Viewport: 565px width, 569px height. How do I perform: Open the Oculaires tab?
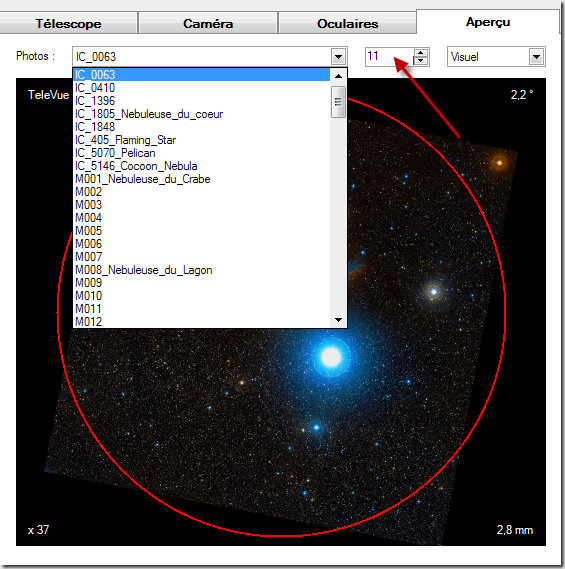point(347,23)
